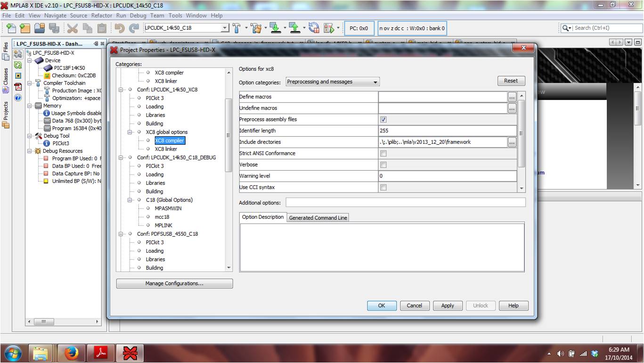Click the Open Project toolbar icon
This screenshot has height=363, width=644.
click(x=40, y=28)
